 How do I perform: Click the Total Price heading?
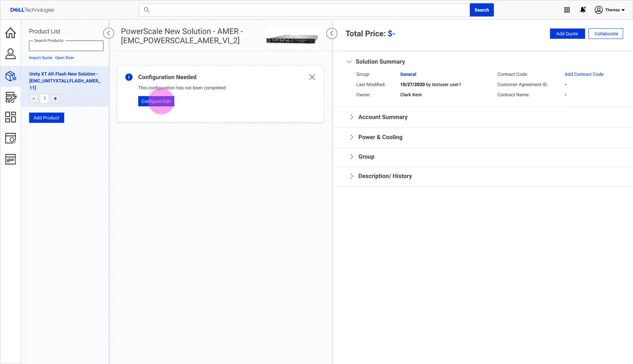[370, 34]
